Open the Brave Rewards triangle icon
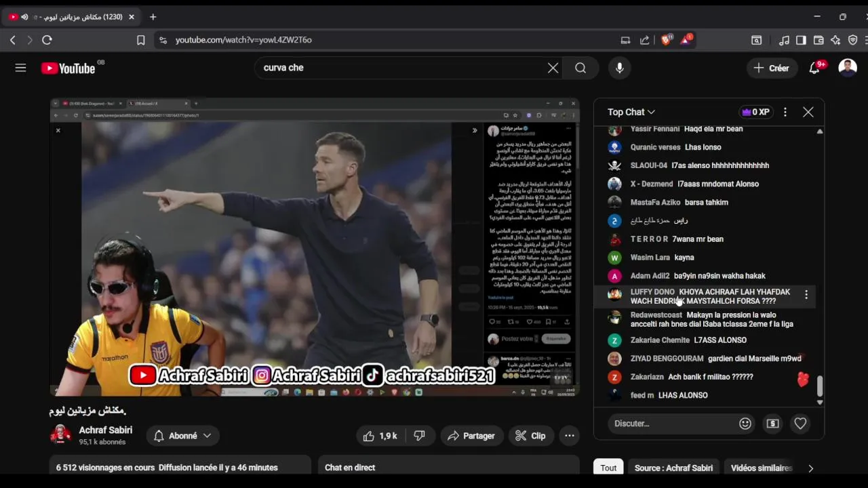868x488 pixels. [x=686, y=39]
